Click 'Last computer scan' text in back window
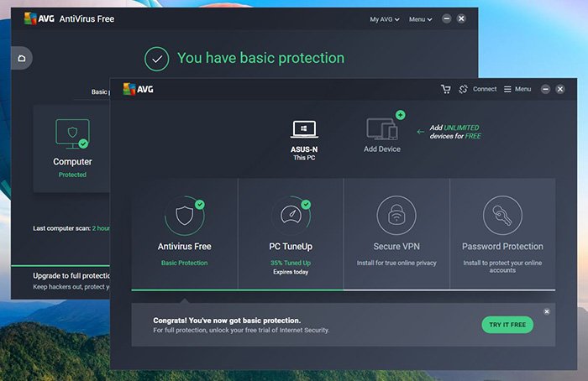The height and width of the screenshot is (381, 588). 61,228
